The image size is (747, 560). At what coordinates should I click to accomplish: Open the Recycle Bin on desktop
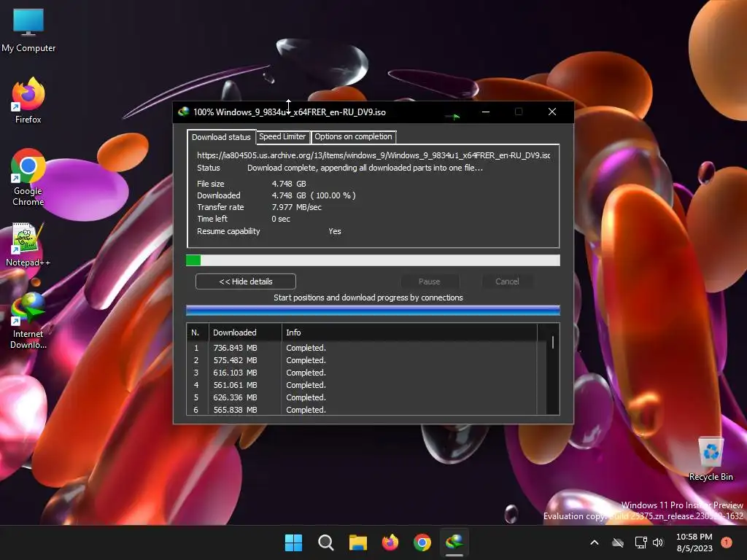(x=711, y=459)
